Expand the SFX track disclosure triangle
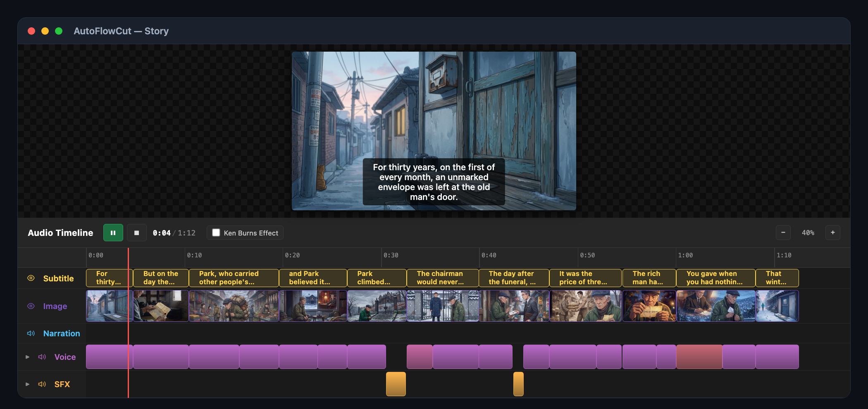The width and height of the screenshot is (868, 409). 27,384
